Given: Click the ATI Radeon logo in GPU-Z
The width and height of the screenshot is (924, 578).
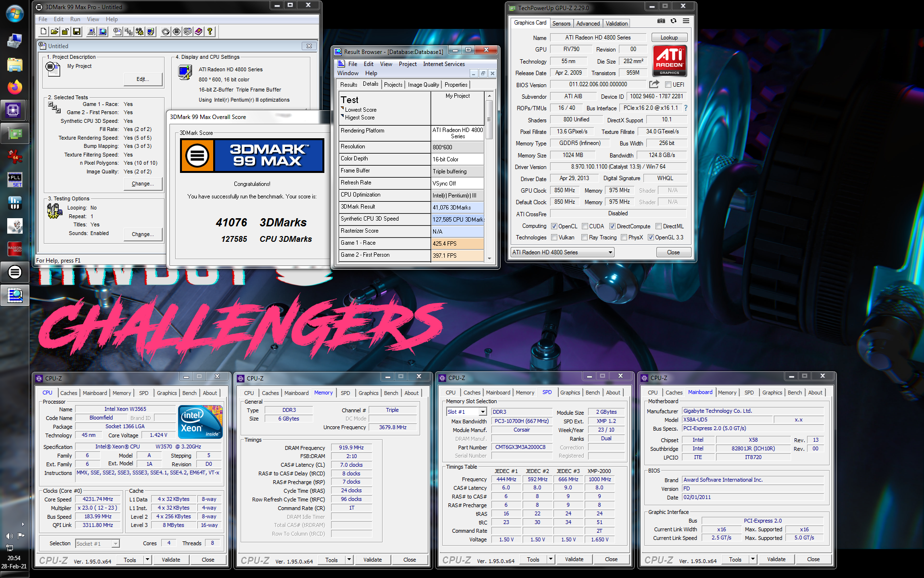Looking at the screenshot, I should pos(669,61).
